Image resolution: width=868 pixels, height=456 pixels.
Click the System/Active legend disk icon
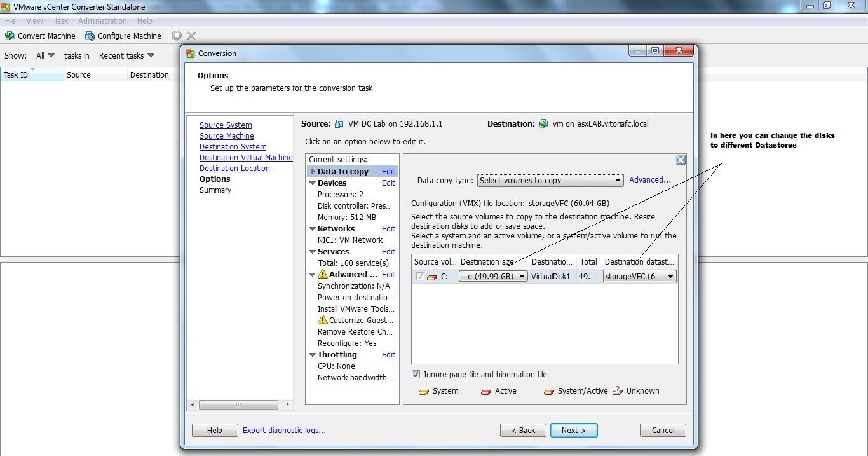pyautogui.click(x=548, y=392)
